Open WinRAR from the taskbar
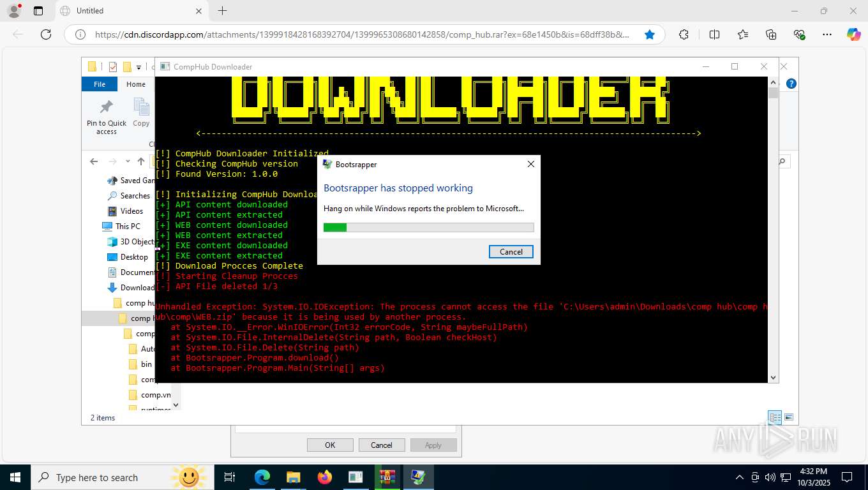This screenshot has height=490, width=868. (387, 477)
